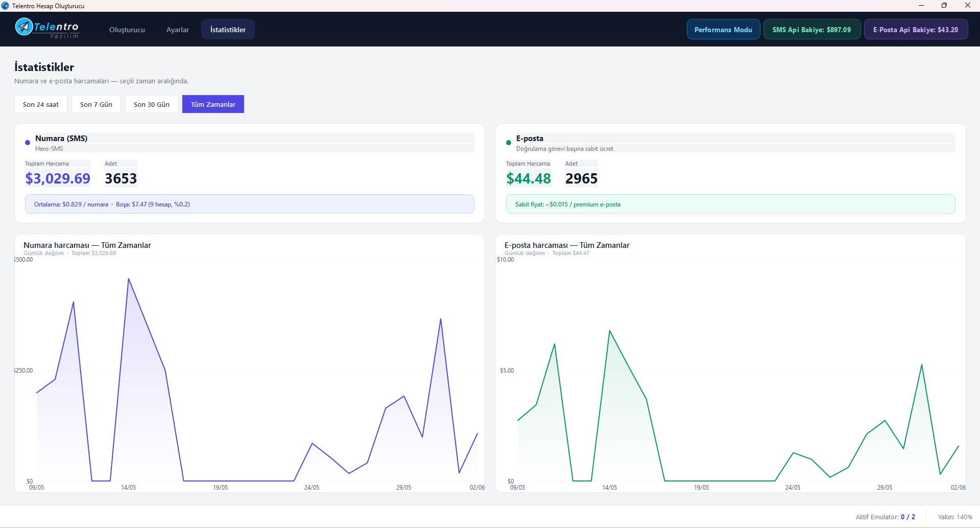Click the SMS Api Bakiye badge
Viewport: 980px width, 528px height.
tap(811, 30)
